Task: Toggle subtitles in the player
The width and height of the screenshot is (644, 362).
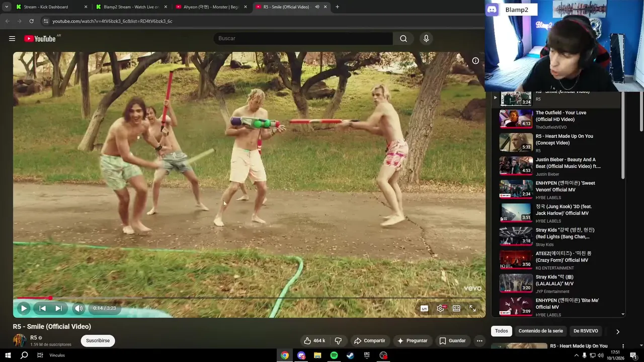Action: (424, 308)
